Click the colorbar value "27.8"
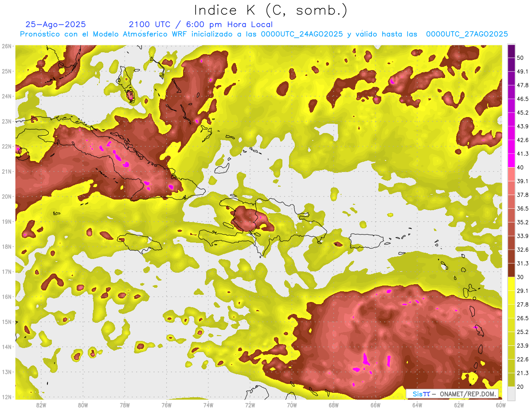 pyautogui.click(x=522, y=305)
